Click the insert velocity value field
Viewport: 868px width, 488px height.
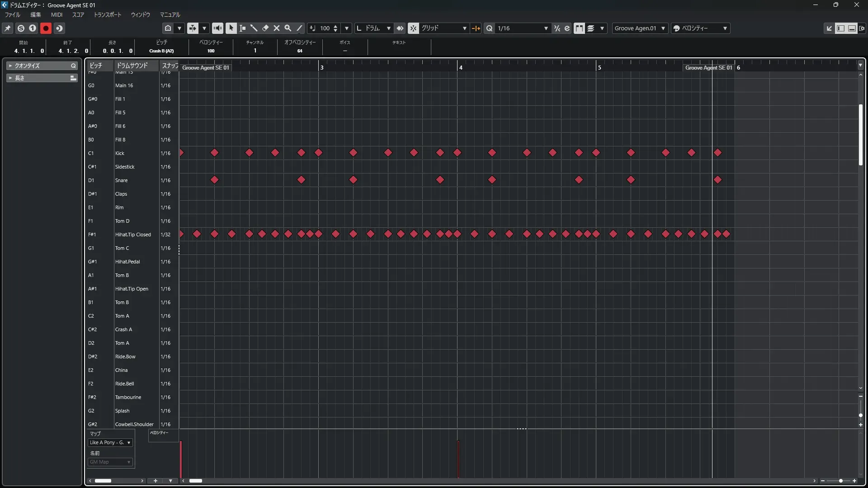pos(325,28)
